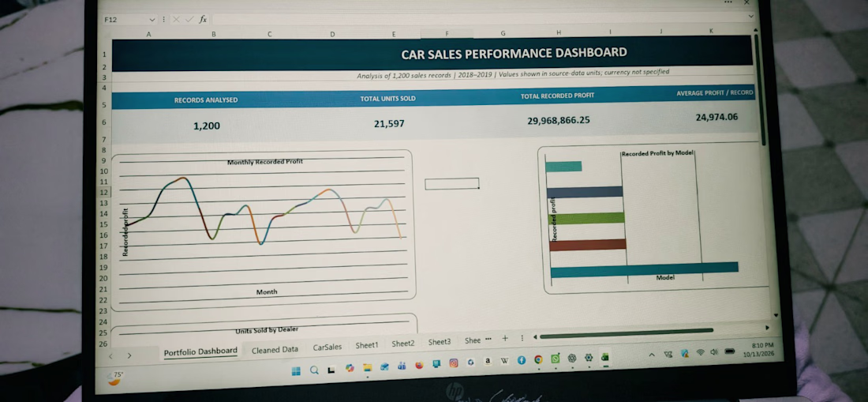Open the Wi-Fi network tray icon
Image resolution: width=868 pixels, height=402 pixels.
click(x=700, y=352)
